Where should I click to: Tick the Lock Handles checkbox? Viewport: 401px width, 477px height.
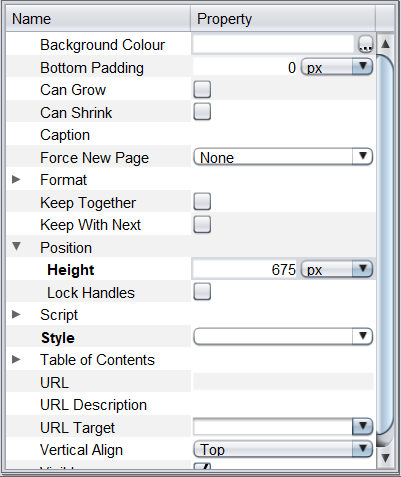[202, 292]
